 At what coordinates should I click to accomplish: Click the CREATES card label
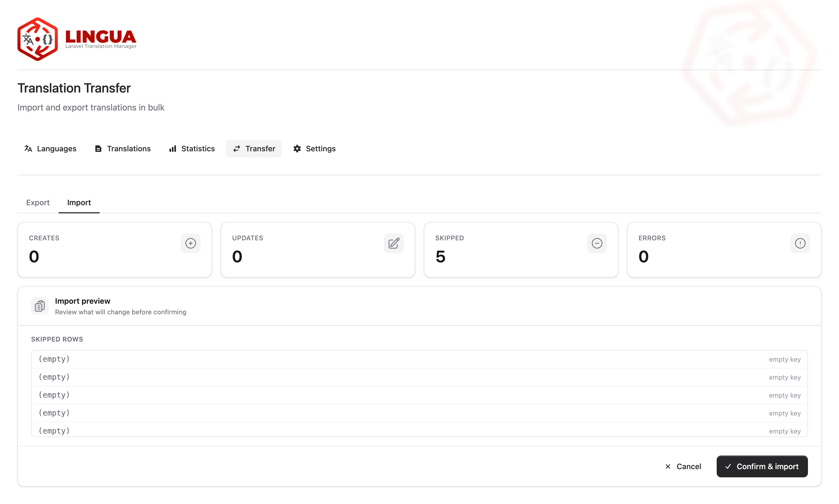point(44,238)
